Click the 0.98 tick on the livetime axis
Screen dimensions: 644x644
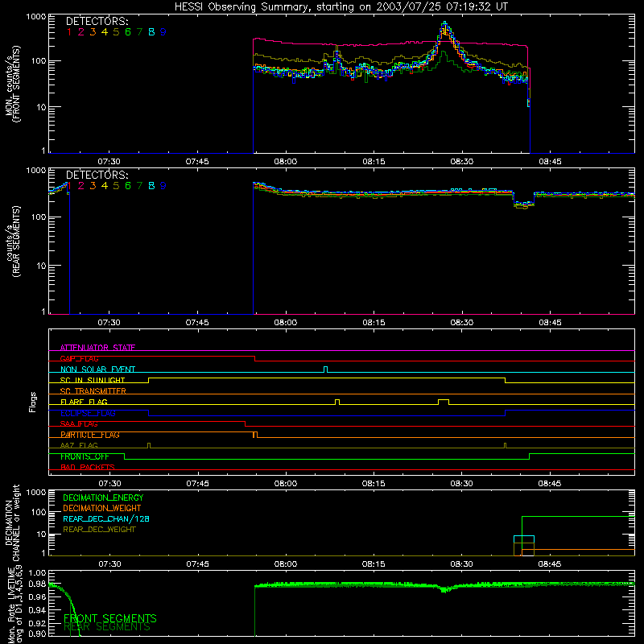click(x=37, y=584)
